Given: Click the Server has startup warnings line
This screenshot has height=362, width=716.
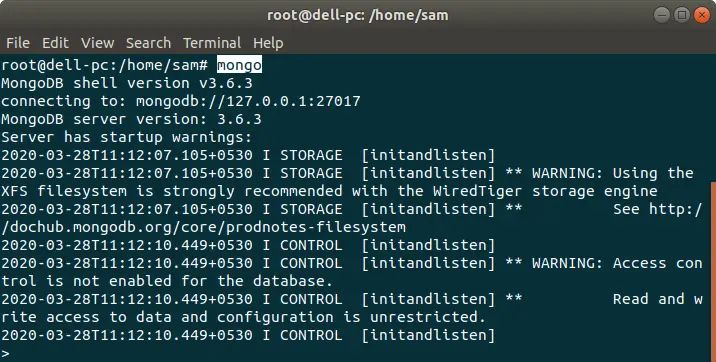Looking at the screenshot, I should pyautogui.click(x=127, y=137).
